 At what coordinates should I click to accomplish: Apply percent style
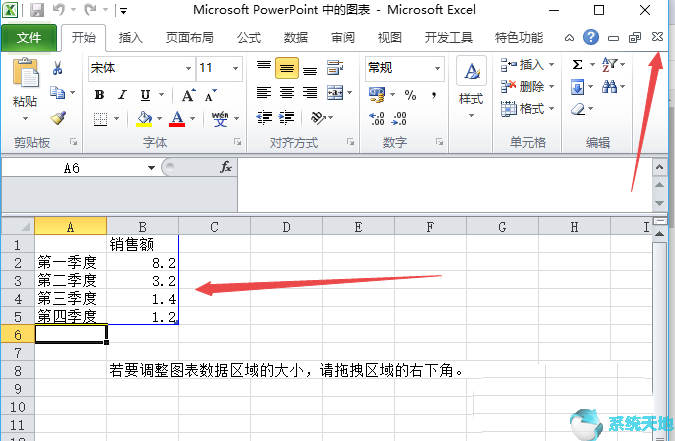pyautogui.click(x=410, y=95)
